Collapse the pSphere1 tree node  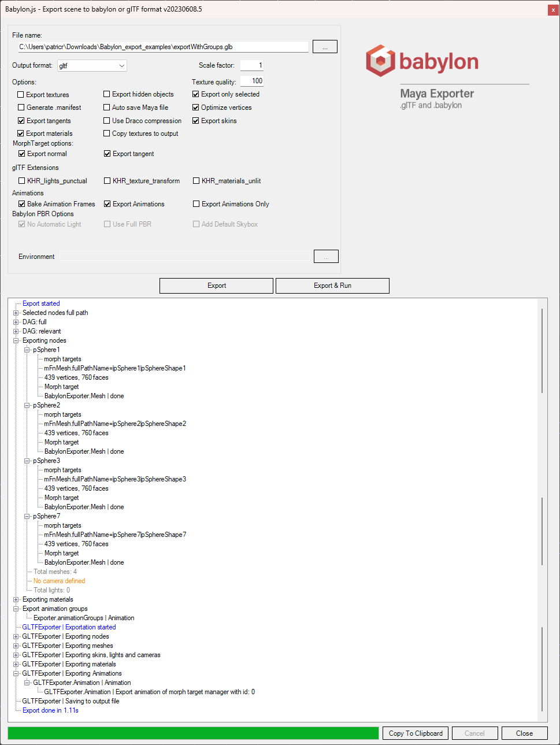(x=27, y=349)
